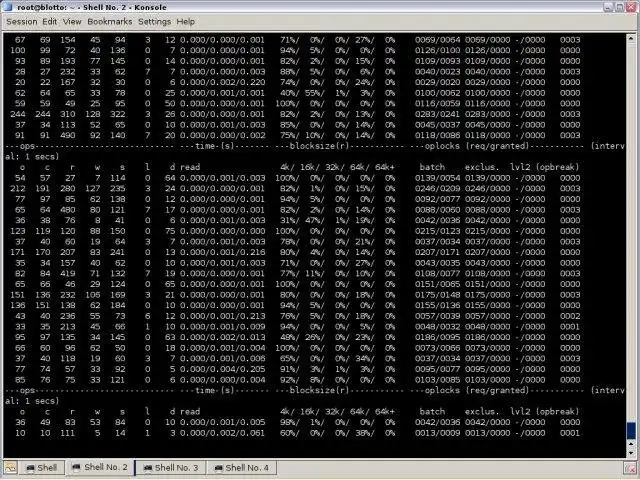Click the read count 480
This screenshot has width=640, height=480.
pos(68,210)
